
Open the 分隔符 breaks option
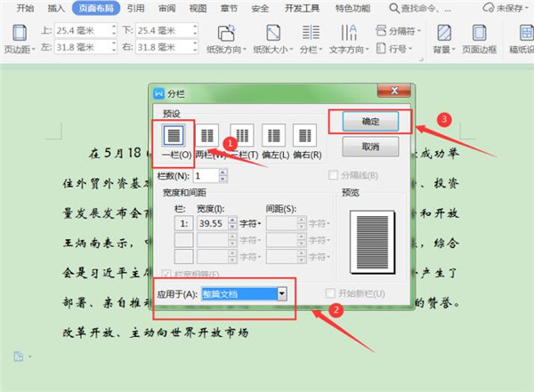click(x=398, y=30)
